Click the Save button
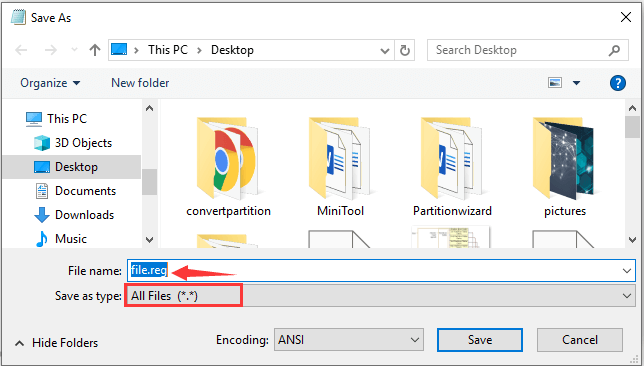 tap(480, 340)
